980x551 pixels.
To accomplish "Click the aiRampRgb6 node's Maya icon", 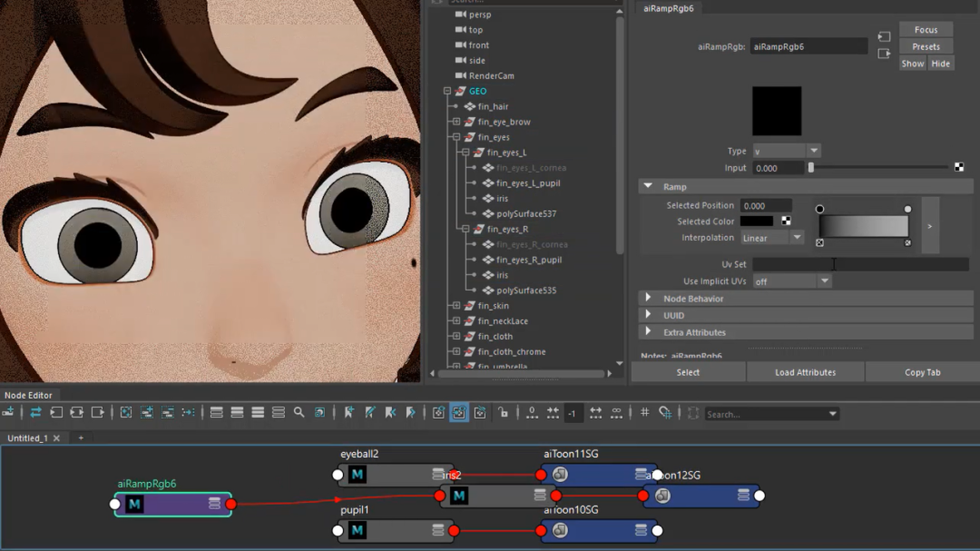I will [x=134, y=504].
